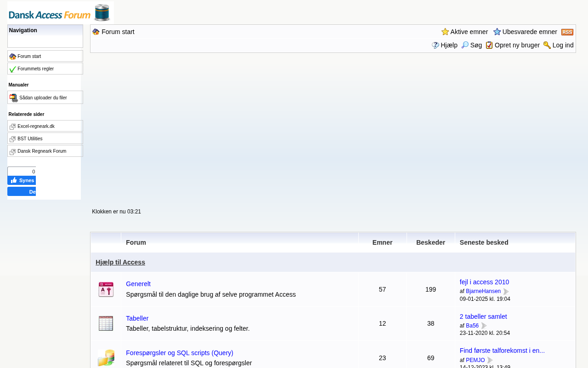Click the Dansk Access Forum logo
Screen dimensions: 588x368
pos(60,12)
